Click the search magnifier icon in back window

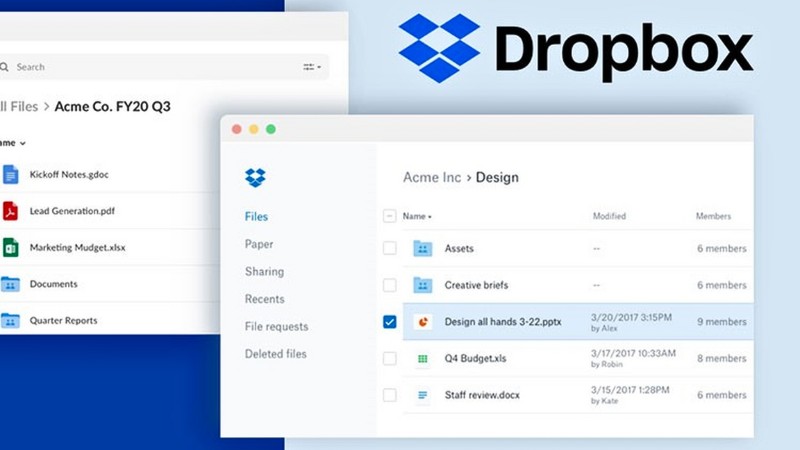point(5,67)
